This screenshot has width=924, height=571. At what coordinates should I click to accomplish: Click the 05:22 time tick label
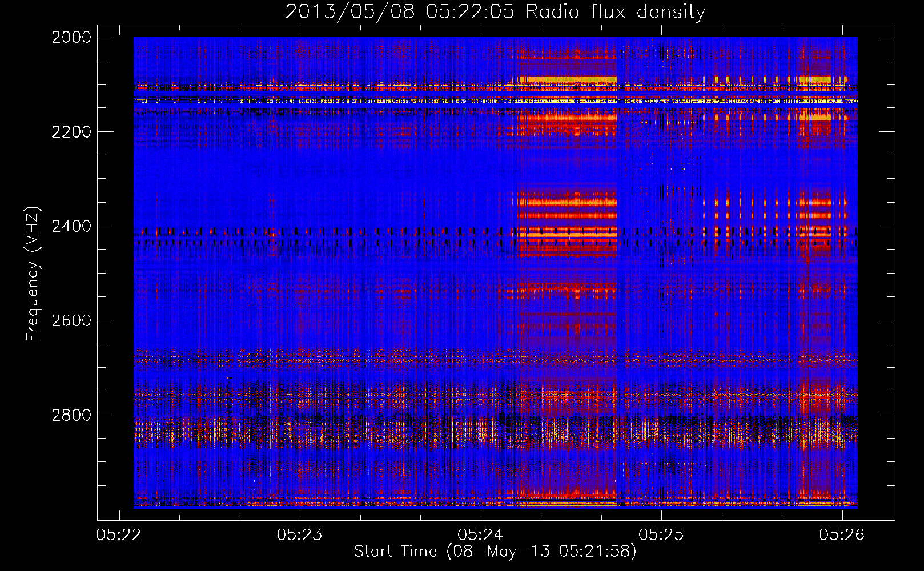[x=119, y=534]
